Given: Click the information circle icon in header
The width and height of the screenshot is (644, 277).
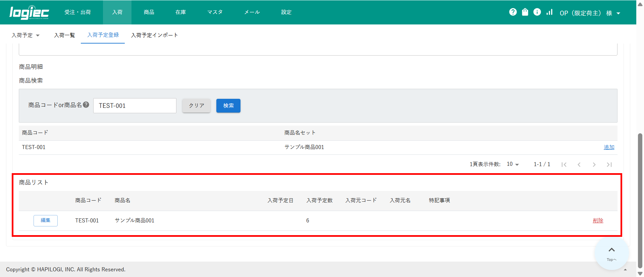Looking at the screenshot, I should tap(537, 12).
